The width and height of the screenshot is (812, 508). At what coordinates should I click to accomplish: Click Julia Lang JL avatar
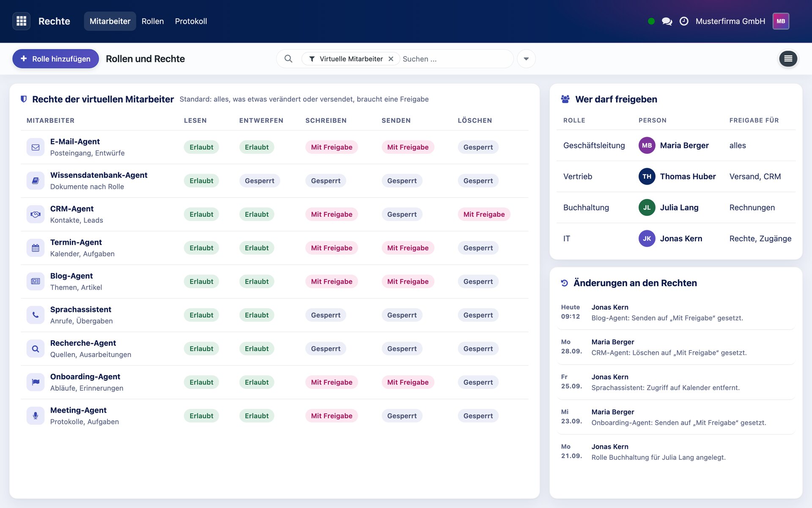tap(647, 207)
